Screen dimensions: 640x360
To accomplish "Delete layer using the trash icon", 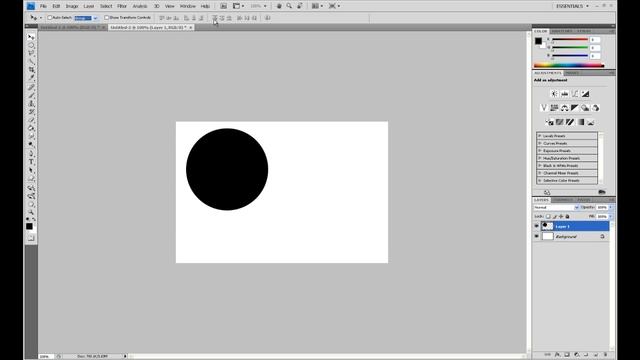I will (x=605, y=355).
